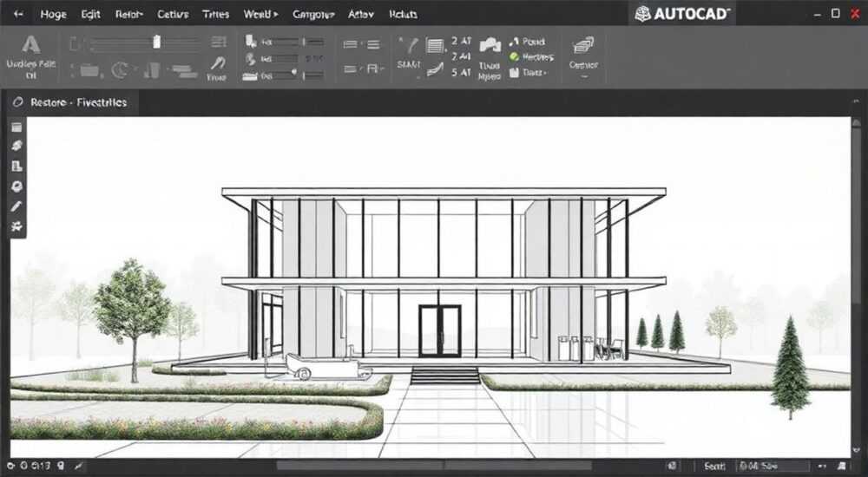Screen dimensions: 868x477
Task: Click the topmost icon in the left vertical toolbar
Action: (x=16, y=127)
